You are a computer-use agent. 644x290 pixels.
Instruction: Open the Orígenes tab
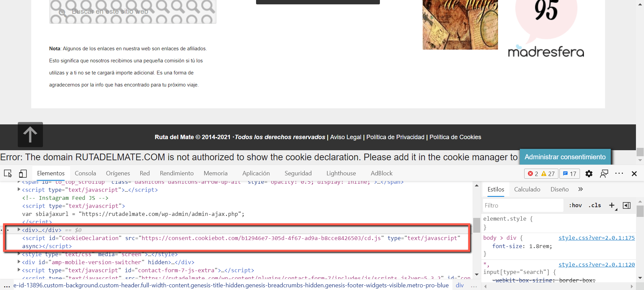pos(118,173)
